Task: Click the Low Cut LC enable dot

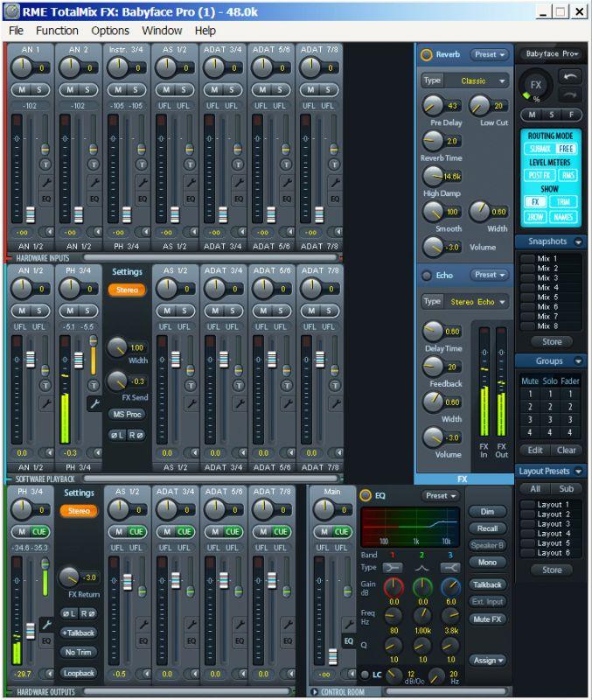Action: click(365, 674)
